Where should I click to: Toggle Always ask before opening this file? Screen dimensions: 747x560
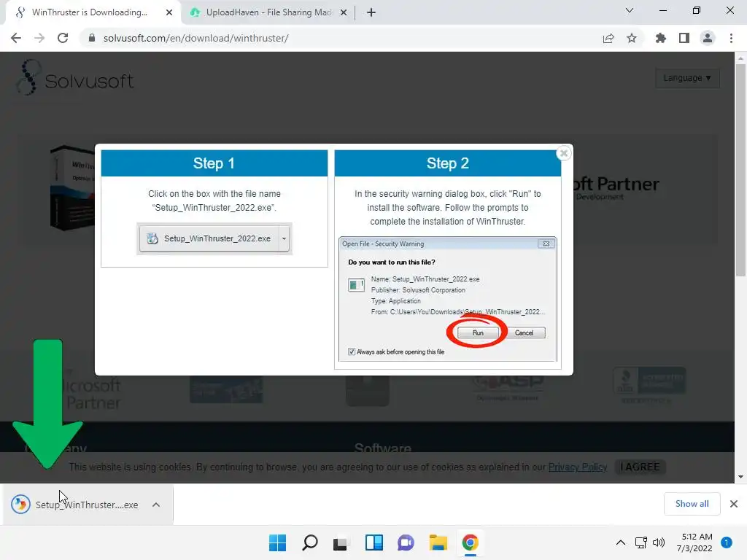352,352
